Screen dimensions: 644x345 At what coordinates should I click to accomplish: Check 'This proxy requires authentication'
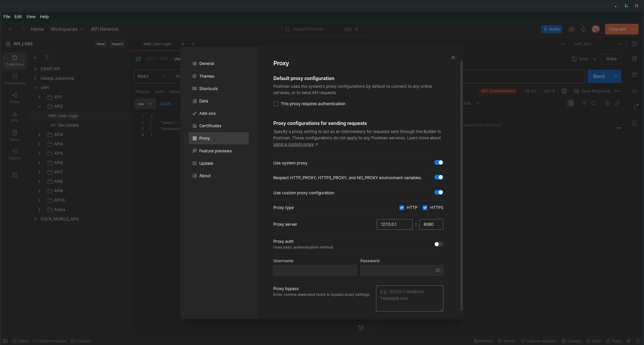[276, 104]
